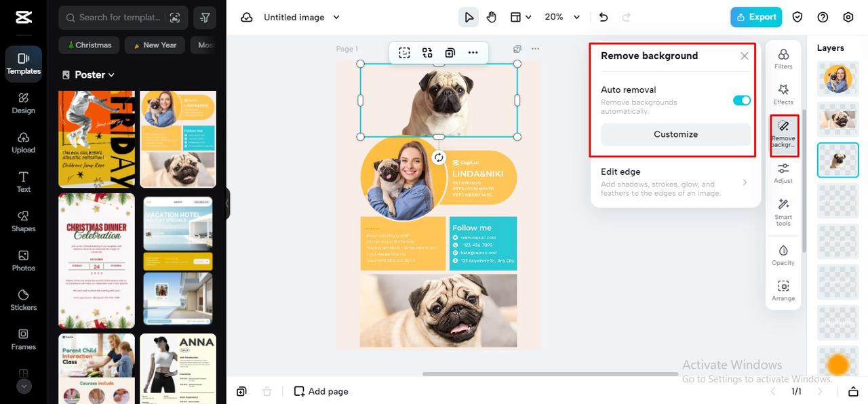Screen dimensions: 868x404
Task: Select the hand pan tool
Action: point(492,17)
